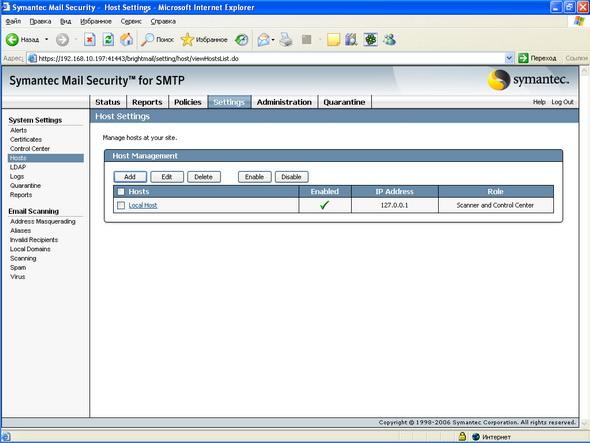Open the address bar dropdown arrow
The width and height of the screenshot is (590, 443).
509,58
